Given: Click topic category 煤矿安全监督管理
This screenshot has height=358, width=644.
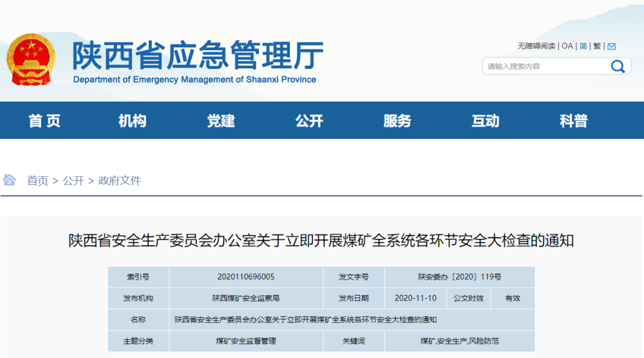Looking at the screenshot, I should [246, 341].
